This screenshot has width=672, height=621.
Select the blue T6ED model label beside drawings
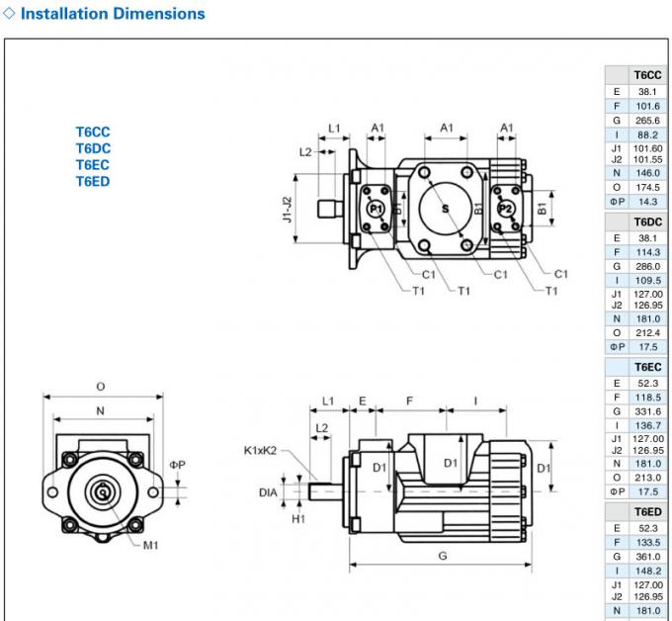pos(93,181)
